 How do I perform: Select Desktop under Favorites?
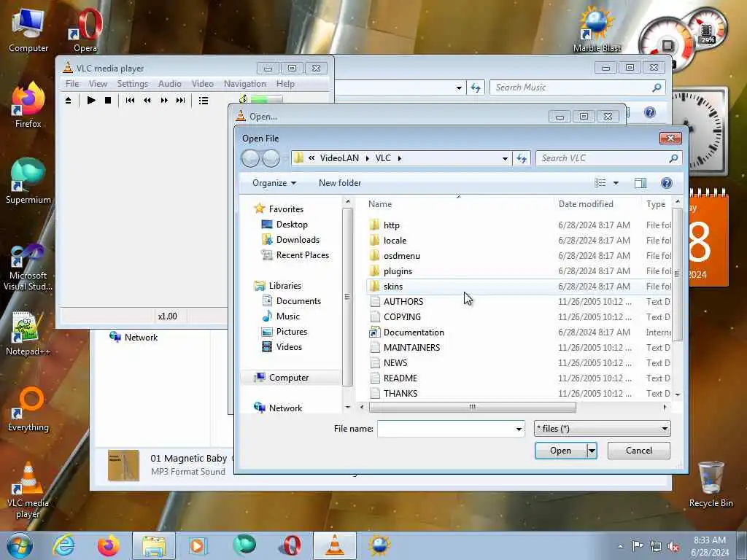tap(292, 225)
